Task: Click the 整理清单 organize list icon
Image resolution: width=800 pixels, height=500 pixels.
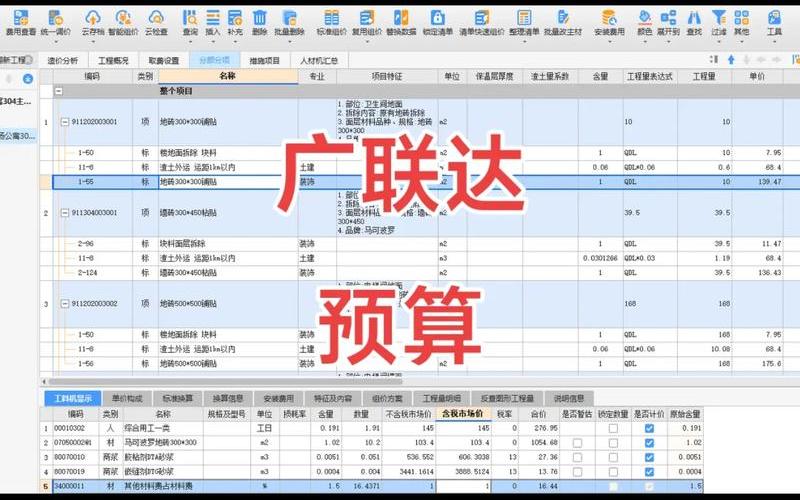Action: [x=524, y=18]
